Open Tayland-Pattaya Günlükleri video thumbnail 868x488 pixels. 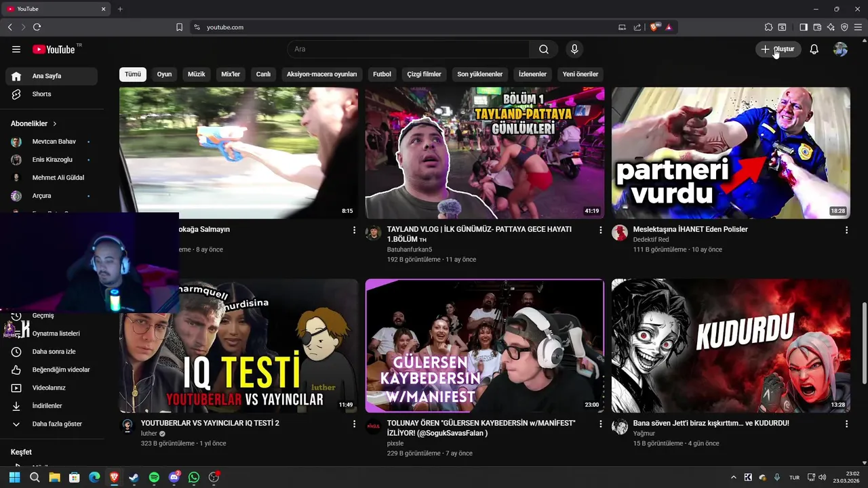click(485, 153)
